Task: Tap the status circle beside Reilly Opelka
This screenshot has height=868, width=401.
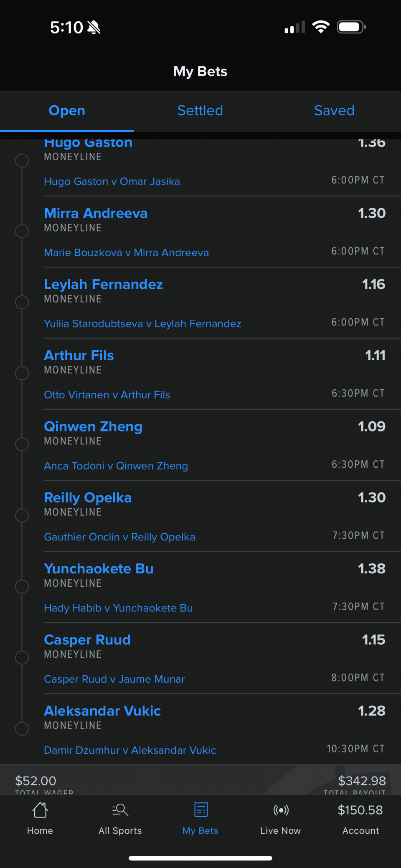Action: [x=22, y=515]
